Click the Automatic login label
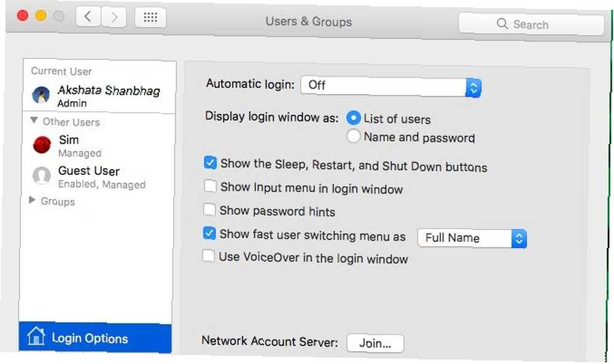The height and width of the screenshot is (364, 614). [x=251, y=83]
